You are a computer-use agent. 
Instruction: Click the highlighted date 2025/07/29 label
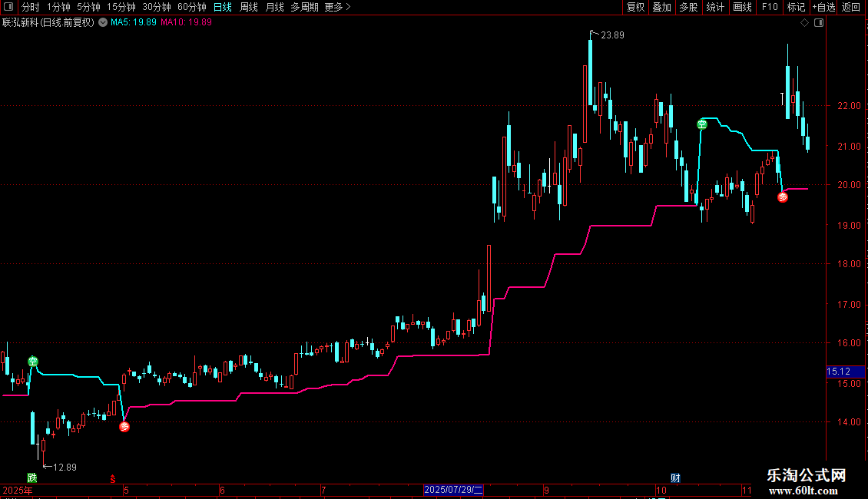pyautogui.click(x=453, y=490)
